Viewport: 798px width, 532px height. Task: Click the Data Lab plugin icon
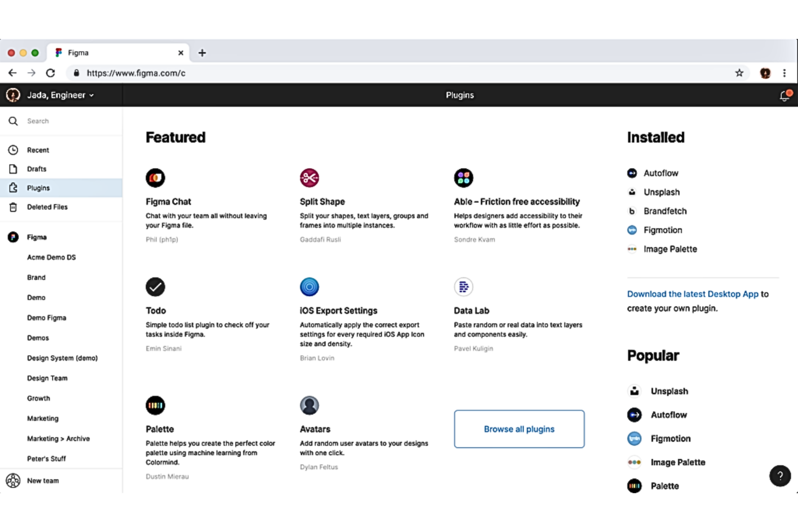pyautogui.click(x=464, y=287)
